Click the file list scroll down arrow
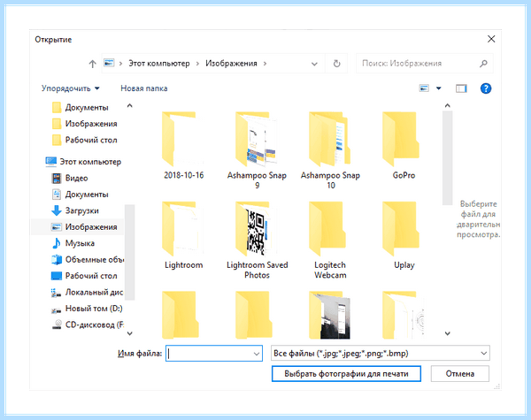Viewport: 531px width, 420px height. tap(447, 333)
